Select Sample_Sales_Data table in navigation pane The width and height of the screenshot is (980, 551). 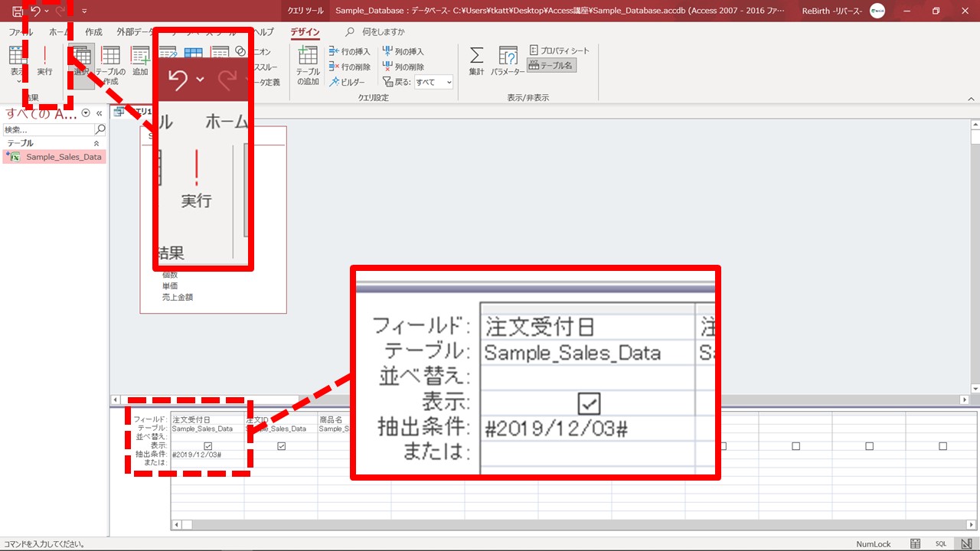[x=63, y=157]
